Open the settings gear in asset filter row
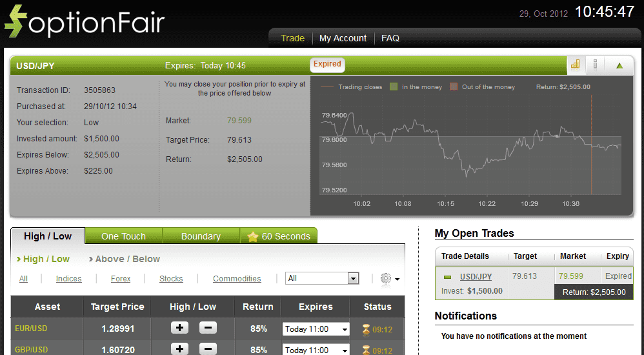This screenshot has height=355, width=644. point(386,279)
